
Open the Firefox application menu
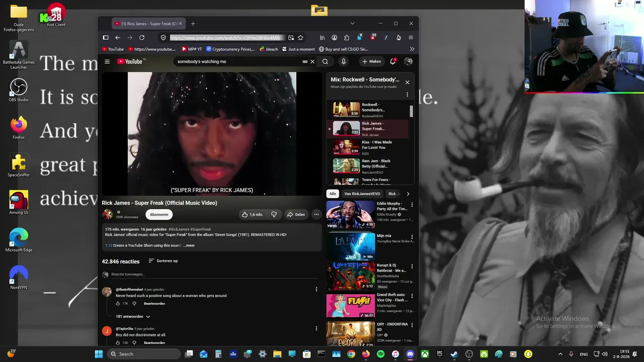(411, 38)
